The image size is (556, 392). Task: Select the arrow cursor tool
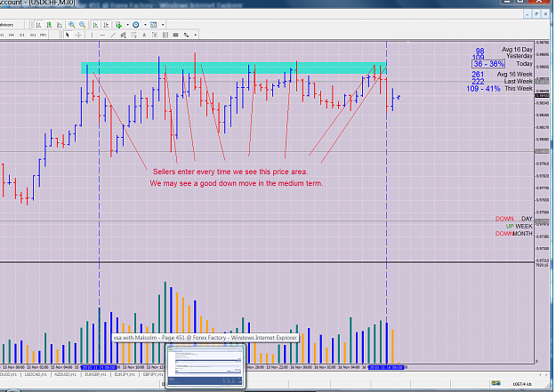pos(68,35)
